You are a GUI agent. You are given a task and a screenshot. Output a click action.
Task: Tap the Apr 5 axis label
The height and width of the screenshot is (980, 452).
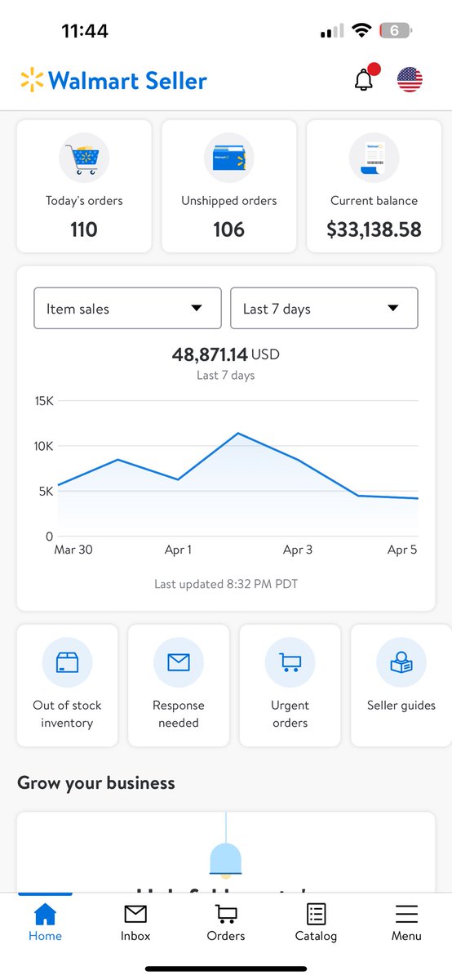coord(402,550)
